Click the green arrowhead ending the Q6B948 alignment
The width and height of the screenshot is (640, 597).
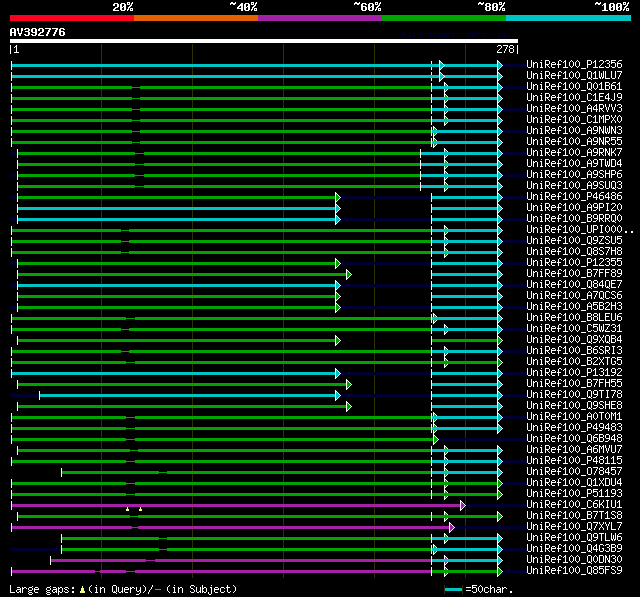point(436,439)
